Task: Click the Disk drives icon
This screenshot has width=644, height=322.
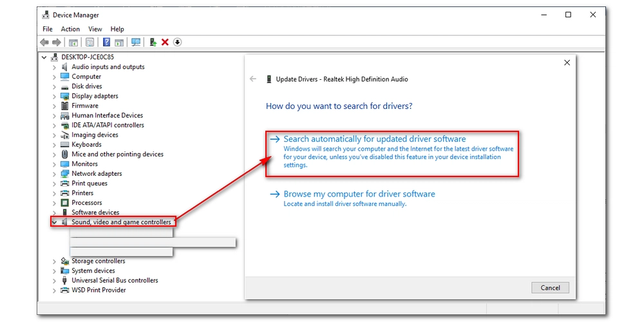Action: click(64, 86)
